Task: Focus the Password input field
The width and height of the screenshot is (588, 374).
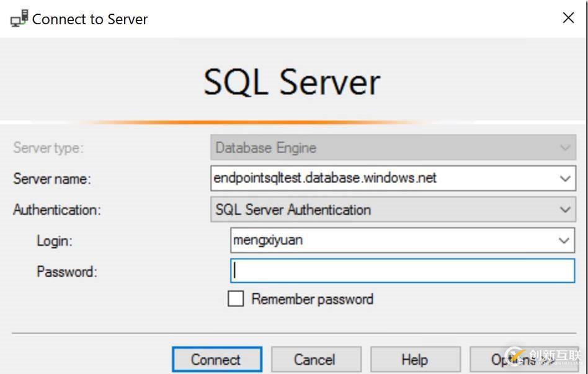Action: pos(403,270)
